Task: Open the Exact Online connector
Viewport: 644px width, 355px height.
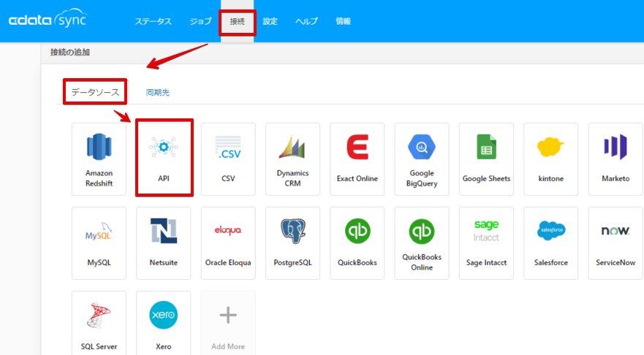Action: click(x=357, y=159)
